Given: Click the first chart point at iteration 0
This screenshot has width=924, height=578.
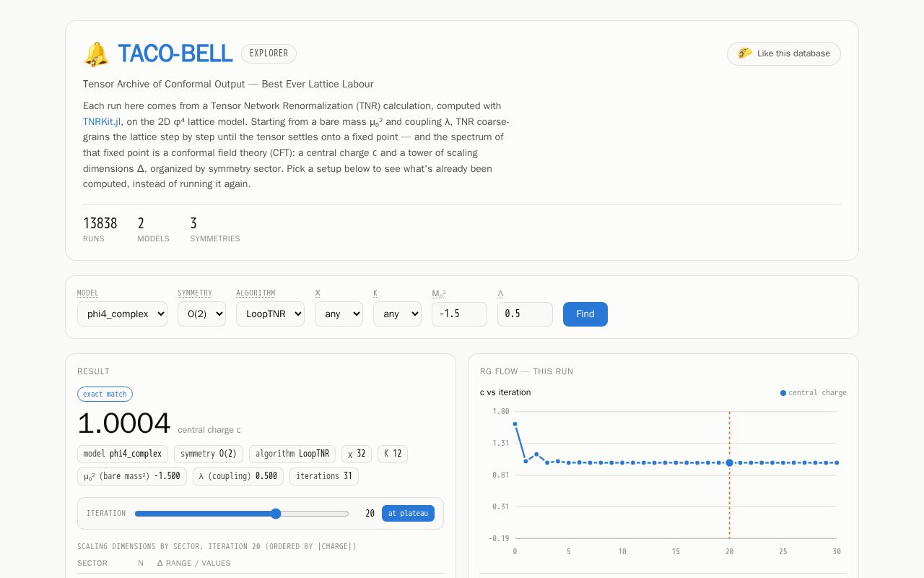Looking at the screenshot, I should tap(515, 424).
